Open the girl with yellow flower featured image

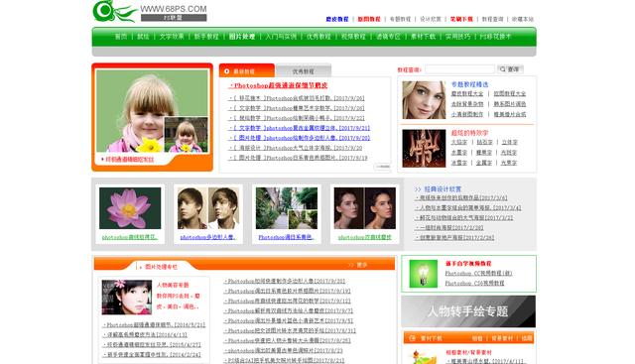point(152,110)
